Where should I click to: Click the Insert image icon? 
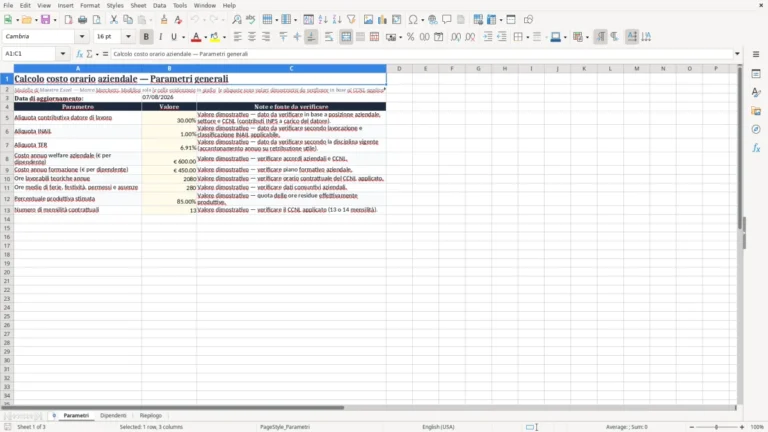pyautogui.click(x=368, y=20)
